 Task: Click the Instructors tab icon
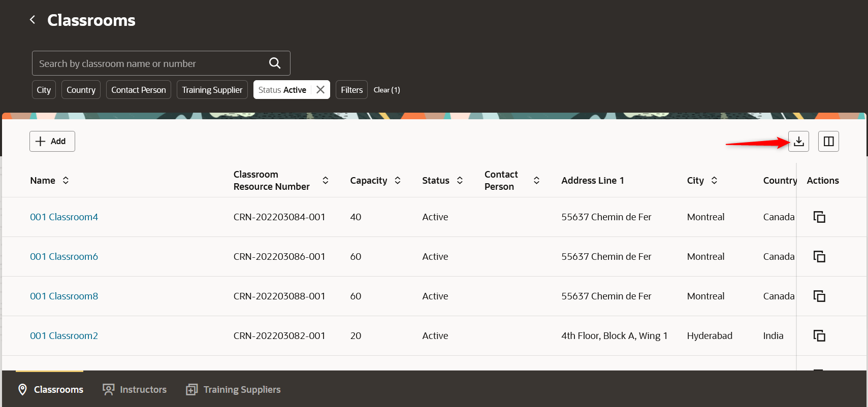point(108,389)
